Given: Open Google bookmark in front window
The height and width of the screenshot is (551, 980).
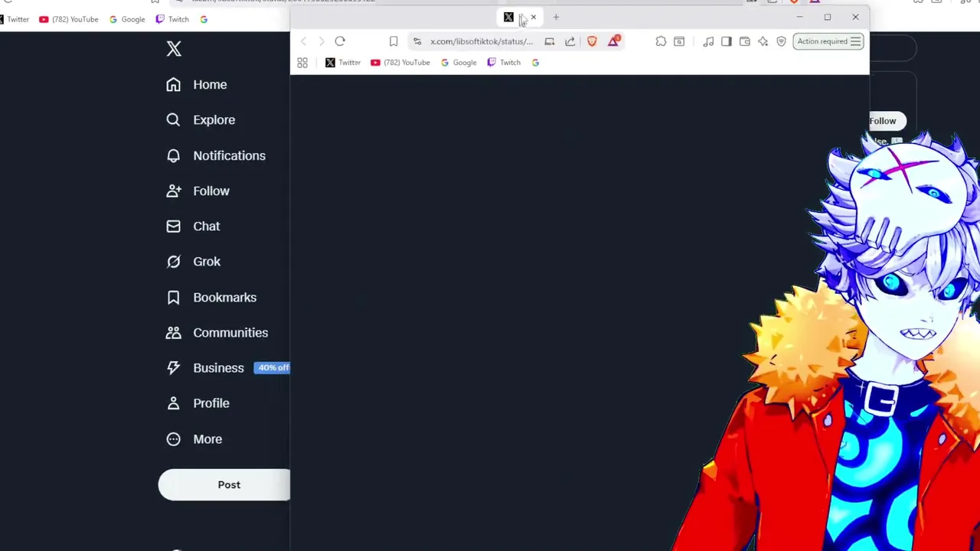Looking at the screenshot, I should coord(459,63).
